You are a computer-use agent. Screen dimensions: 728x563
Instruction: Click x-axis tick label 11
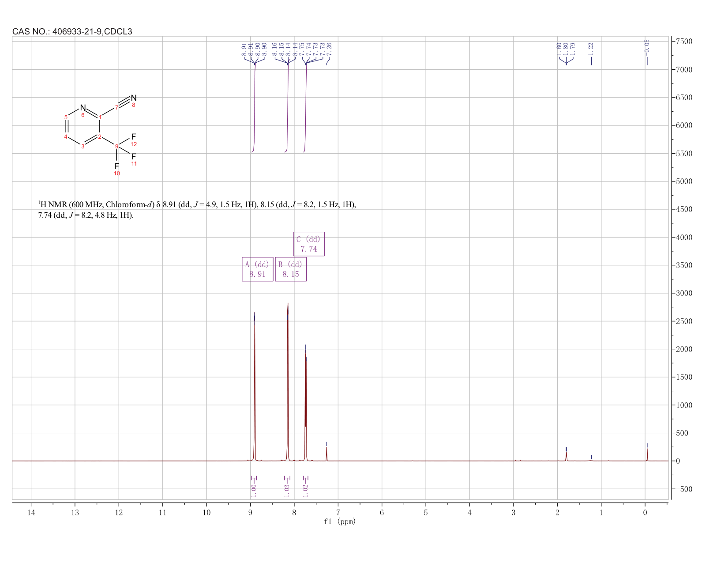162,512
